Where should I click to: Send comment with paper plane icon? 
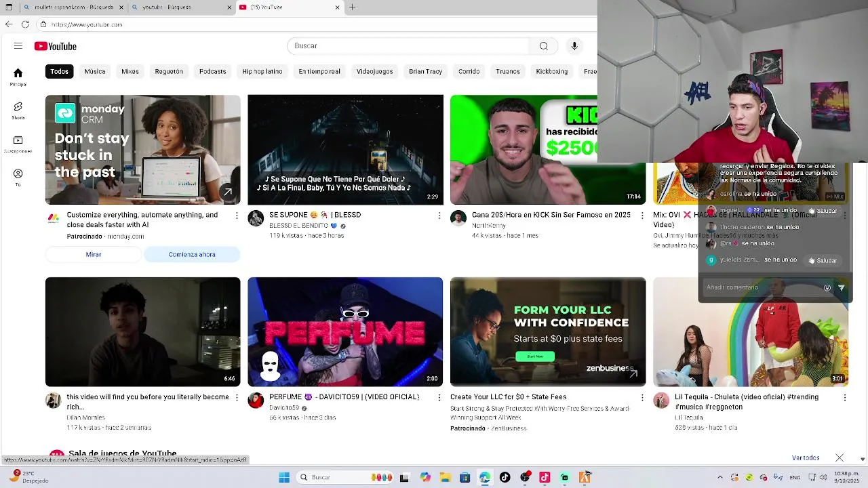point(842,287)
